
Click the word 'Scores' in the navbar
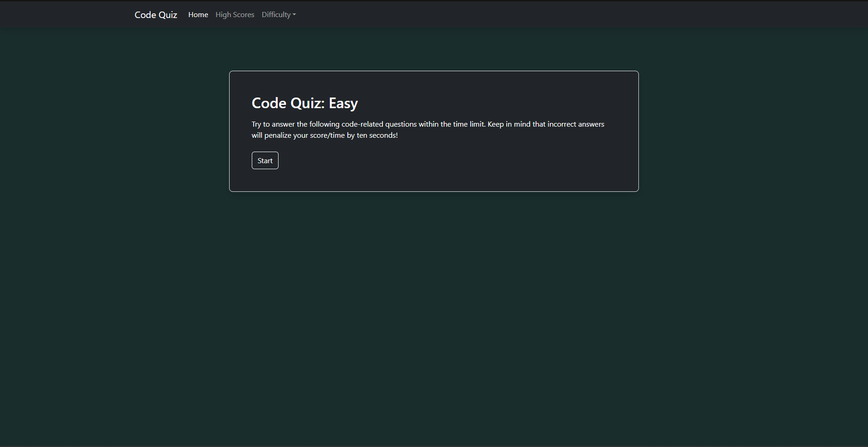[244, 15]
